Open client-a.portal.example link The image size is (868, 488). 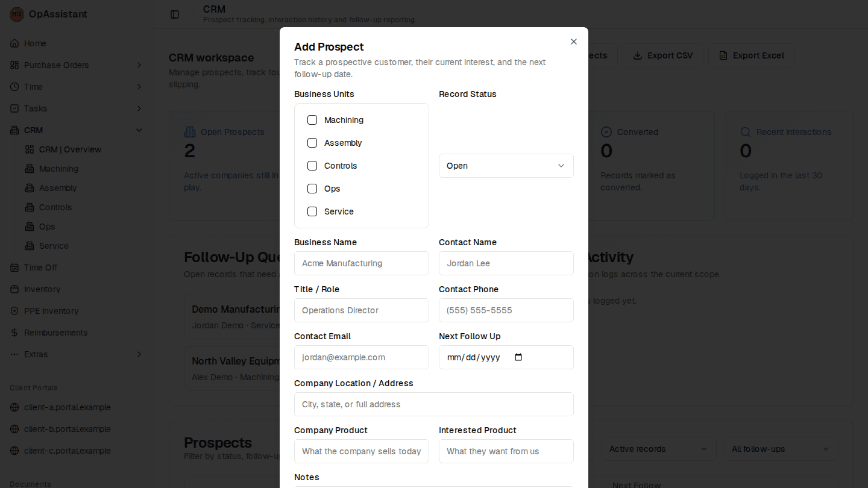[x=77, y=407]
